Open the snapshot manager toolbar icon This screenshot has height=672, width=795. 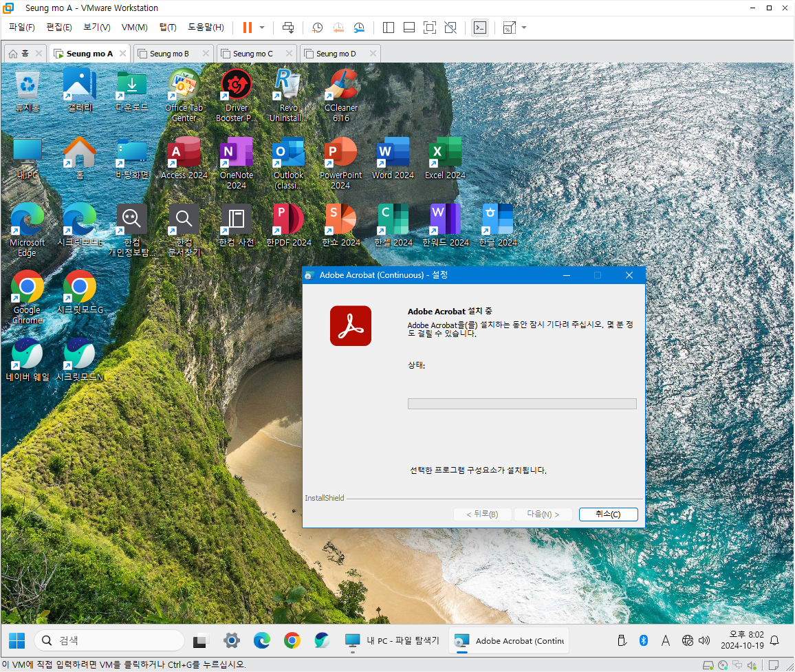(x=359, y=28)
